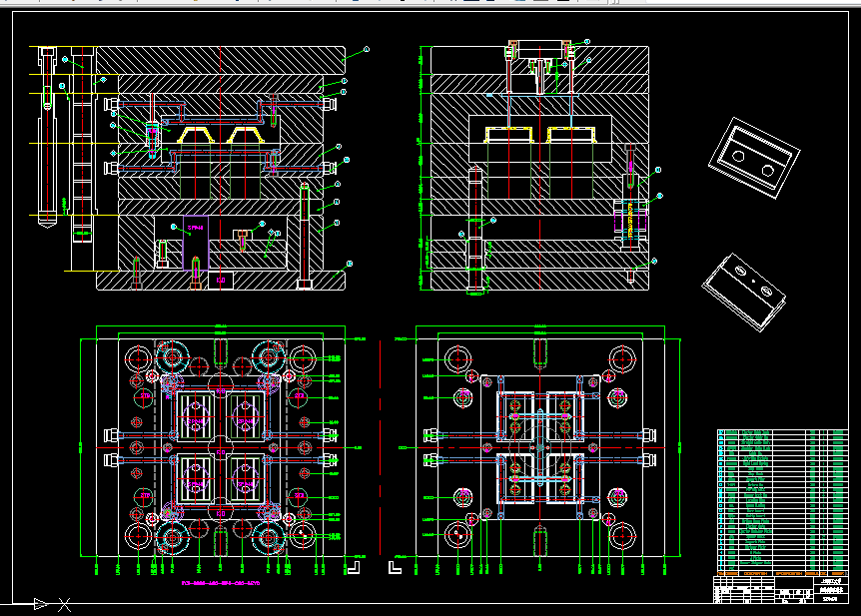Image resolution: width=861 pixels, height=616 pixels.
Task: Select the lower 3D isometric part view
Action: coord(743,292)
